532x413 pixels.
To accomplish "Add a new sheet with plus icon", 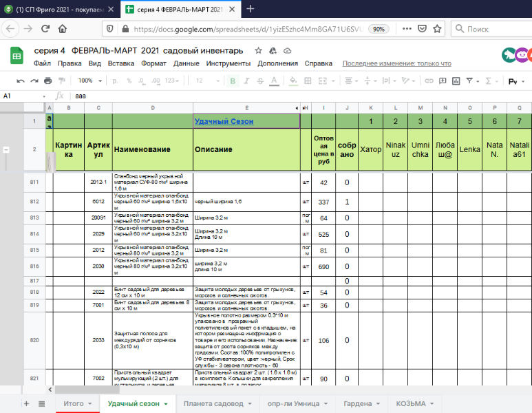I will (x=26, y=403).
